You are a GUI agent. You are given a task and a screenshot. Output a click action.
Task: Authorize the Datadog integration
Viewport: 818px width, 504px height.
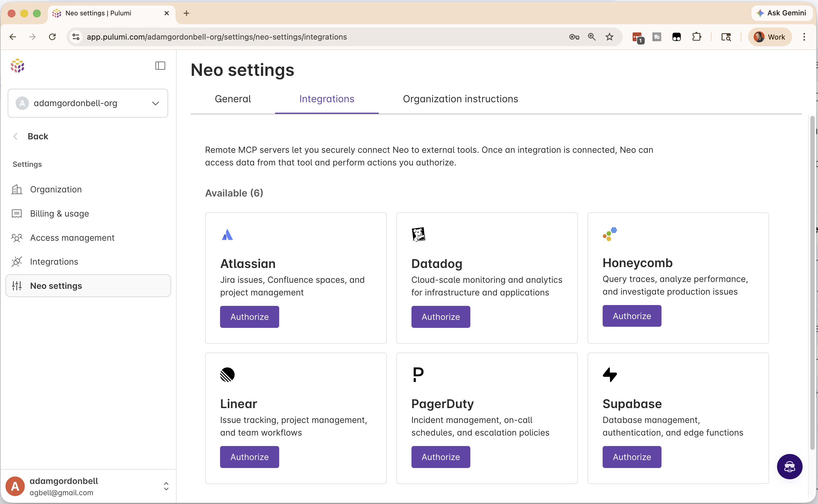click(x=440, y=317)
